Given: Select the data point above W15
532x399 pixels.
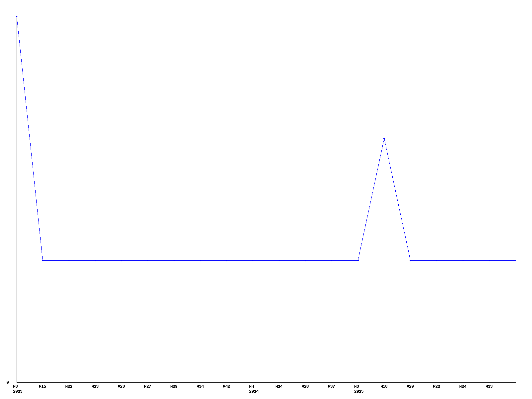Looking at the screenshot, I should click(43, 260).
